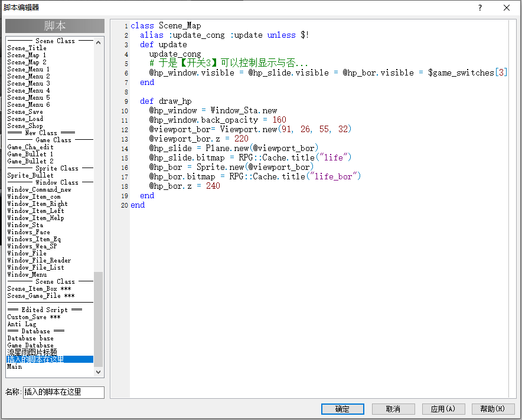Click the 取消 button
This screenshot has height=420, width=522.
tap(393, 409)
